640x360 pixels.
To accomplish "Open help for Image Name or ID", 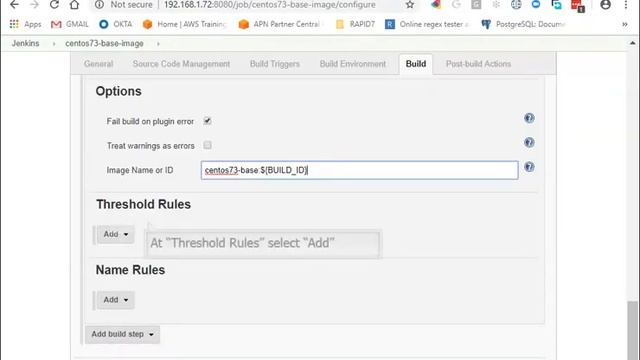I will pyautogui.click(x=529, y=167).
